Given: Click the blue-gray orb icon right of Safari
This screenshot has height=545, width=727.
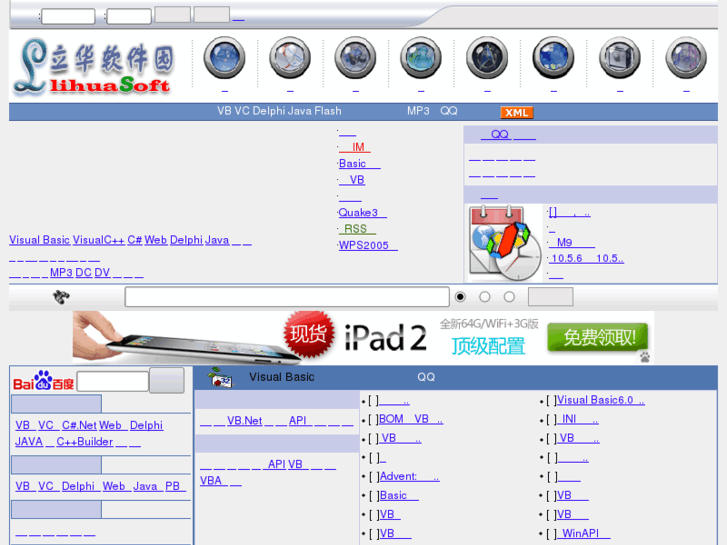Looking at the screenshot, I should (355, 58).
